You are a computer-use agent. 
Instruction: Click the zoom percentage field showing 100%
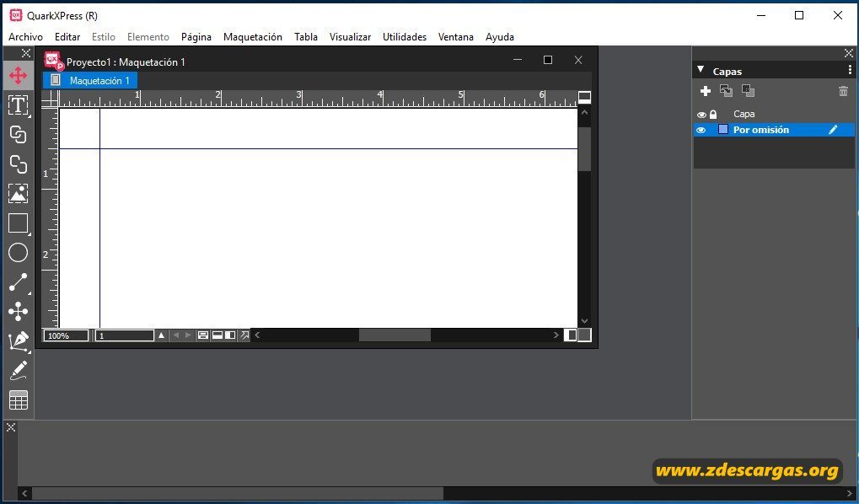pos(67,335)
